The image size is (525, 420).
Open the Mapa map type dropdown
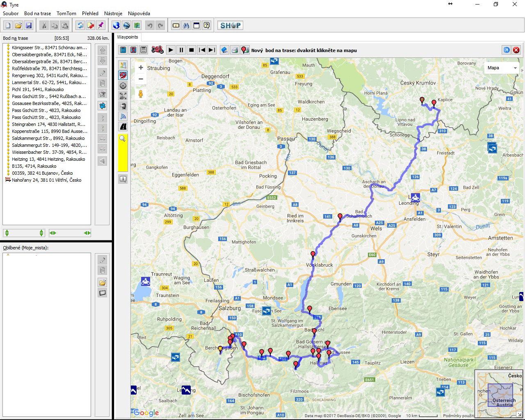[502, 68]
